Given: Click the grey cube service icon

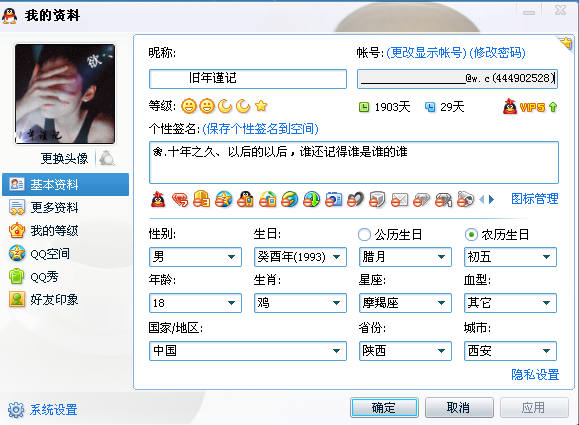Looking at the screenshot, I should pyautogui.click(x=377, y=199).
